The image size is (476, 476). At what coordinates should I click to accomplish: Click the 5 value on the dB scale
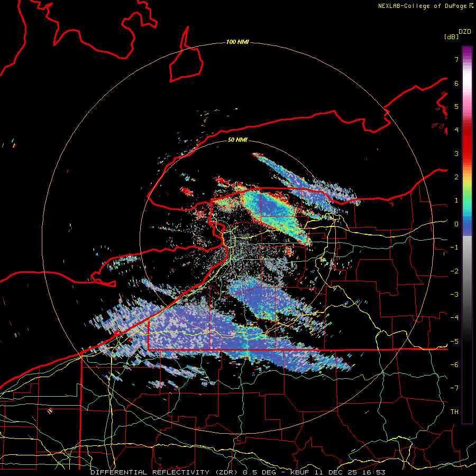point(456,106)
